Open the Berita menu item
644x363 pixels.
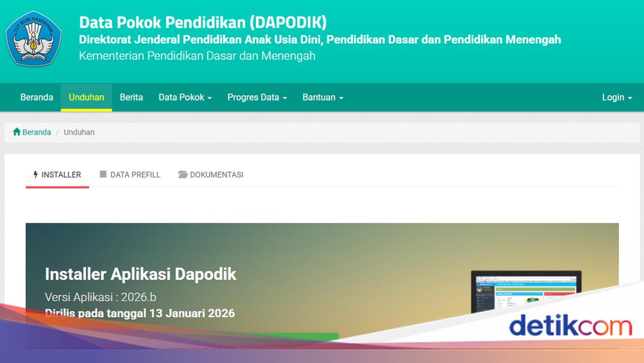pos(131,97)
